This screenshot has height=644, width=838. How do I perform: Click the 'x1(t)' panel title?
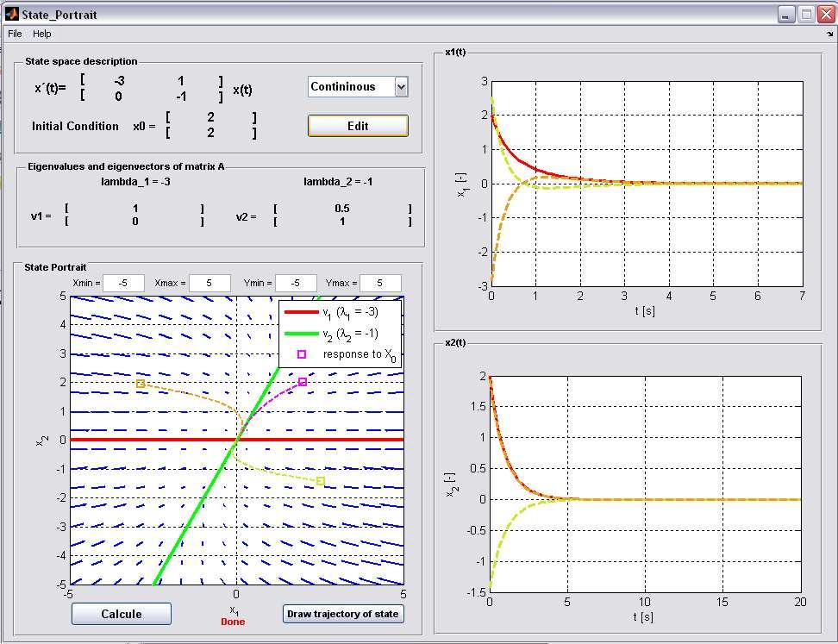coord(455,53)
